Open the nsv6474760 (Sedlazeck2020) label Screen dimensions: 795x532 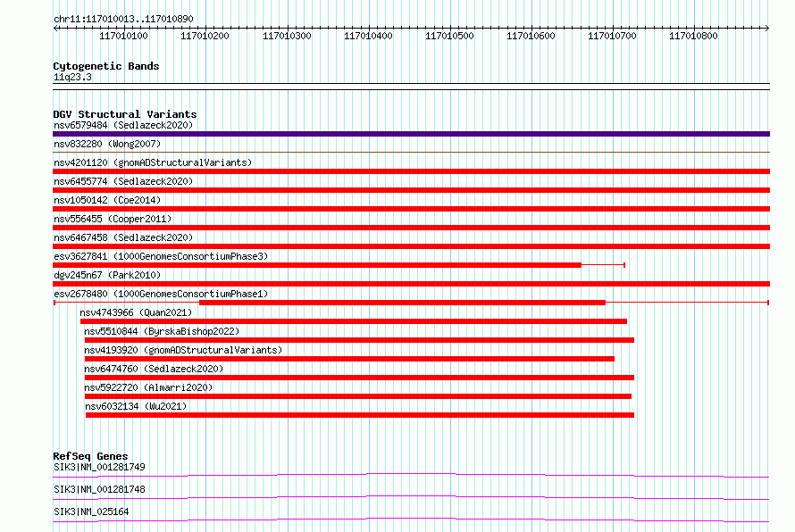click(x=154, y=369)
